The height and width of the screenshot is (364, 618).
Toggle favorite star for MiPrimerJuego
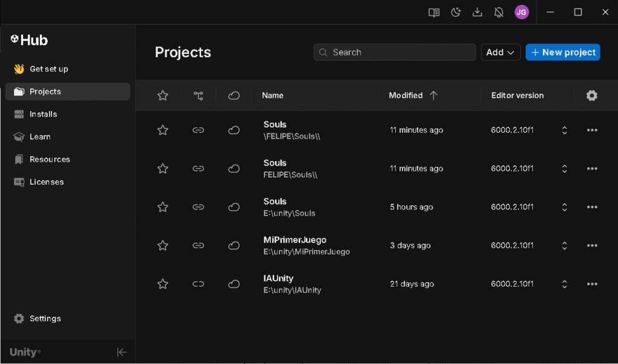coord(162,246)
